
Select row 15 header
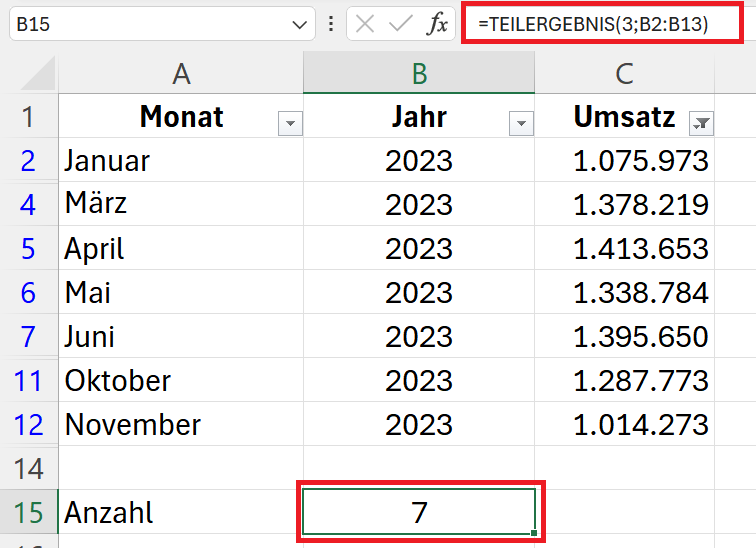pos(29,512)
